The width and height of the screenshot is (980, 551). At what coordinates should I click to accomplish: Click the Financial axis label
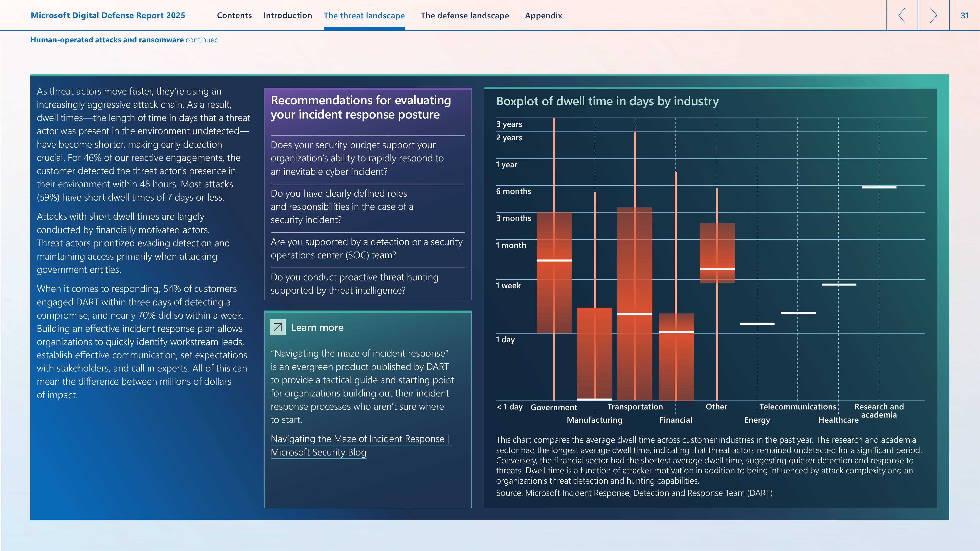pos(676,420)
